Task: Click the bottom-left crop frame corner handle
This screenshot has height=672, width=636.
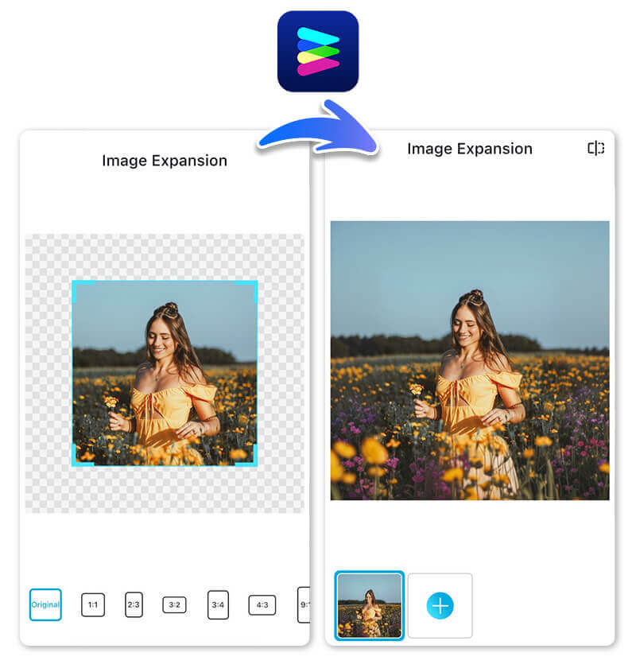Action: (76, 461)
